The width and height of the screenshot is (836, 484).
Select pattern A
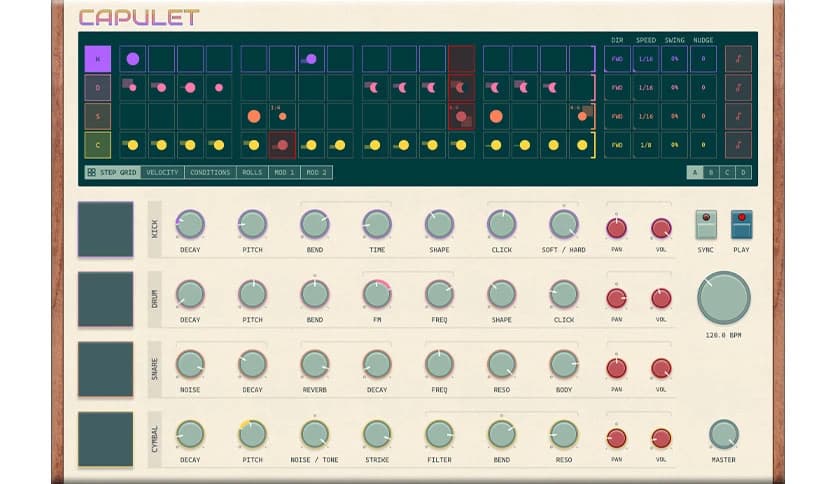pyautogui.click(x=695, y=172)
